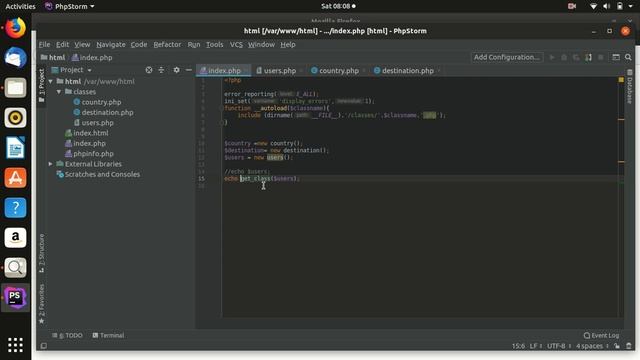Show Applications grid at dock bottom

16,345
